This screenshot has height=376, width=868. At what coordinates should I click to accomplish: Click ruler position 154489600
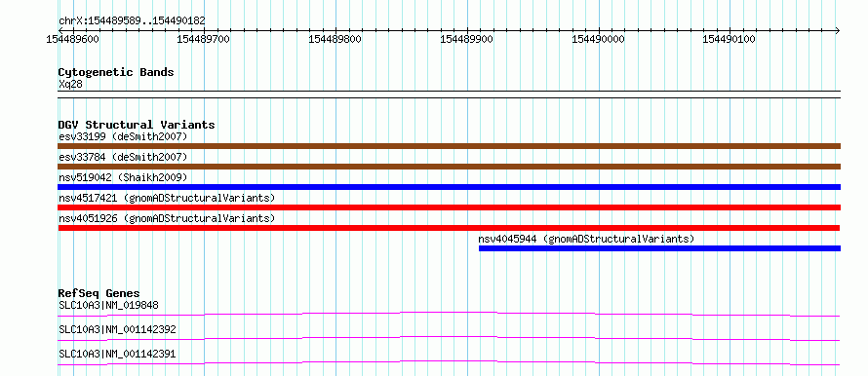[72, 39]
